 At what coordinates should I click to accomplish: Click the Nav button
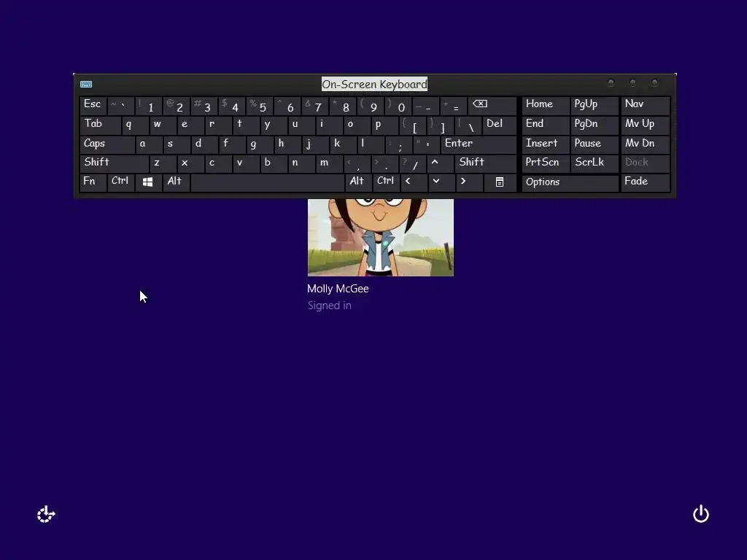[645, 105]
